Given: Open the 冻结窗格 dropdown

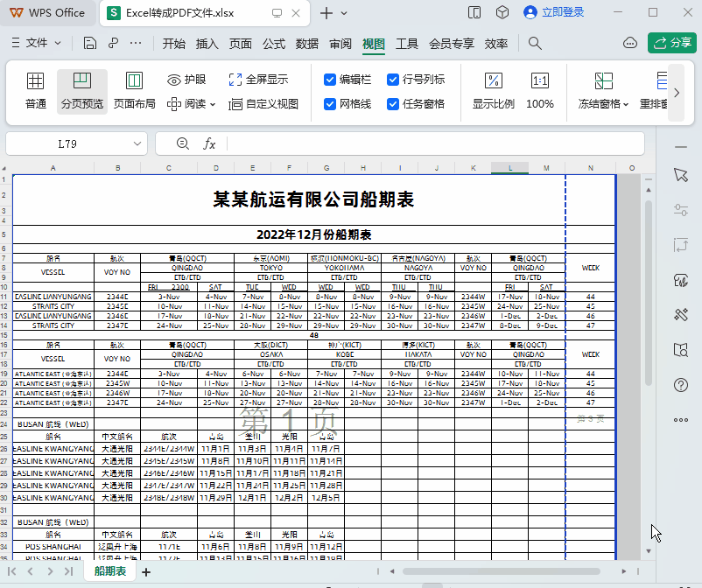Looking at the screenshot, I should click(603, 92).
